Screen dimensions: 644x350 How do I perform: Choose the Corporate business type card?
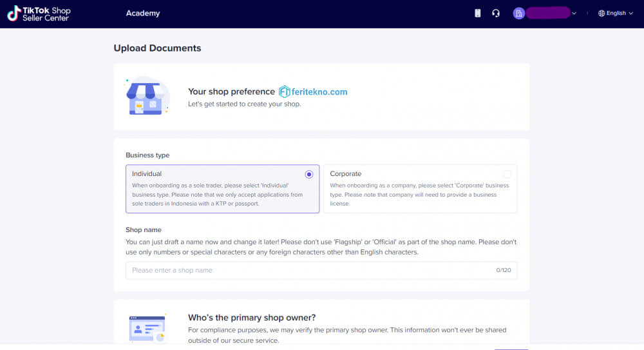pos(420,189)
